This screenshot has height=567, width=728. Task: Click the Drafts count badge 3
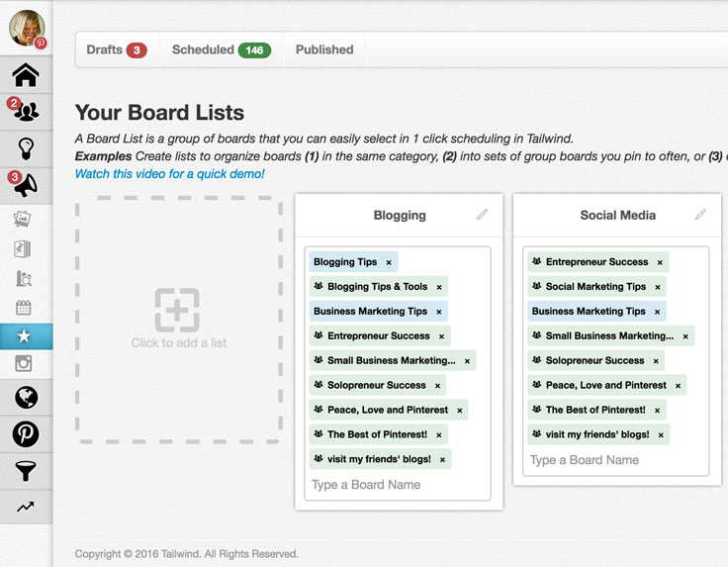(136, 50)
